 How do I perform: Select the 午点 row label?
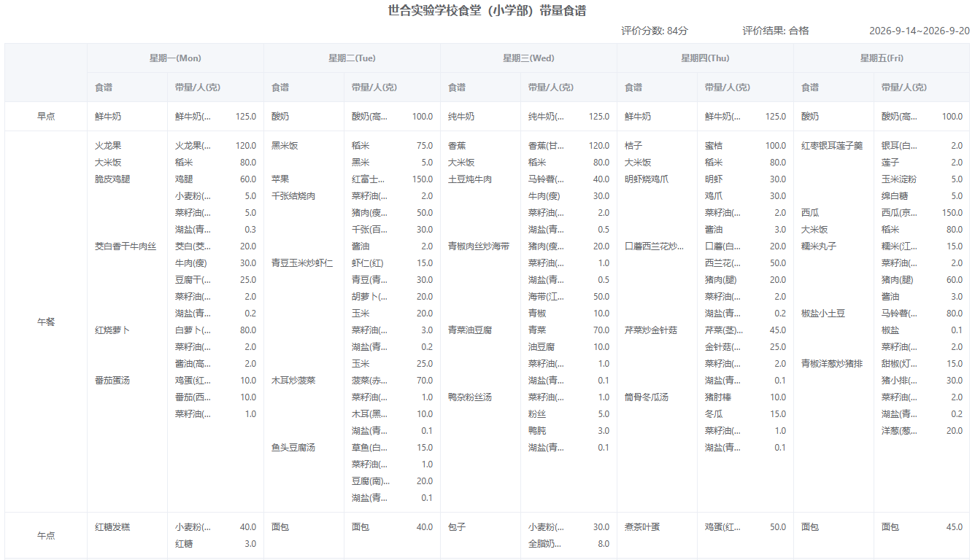tap(46, 535)
